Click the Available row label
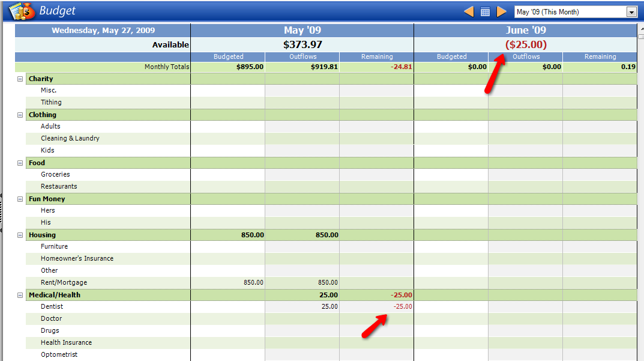 pos(170,45)
